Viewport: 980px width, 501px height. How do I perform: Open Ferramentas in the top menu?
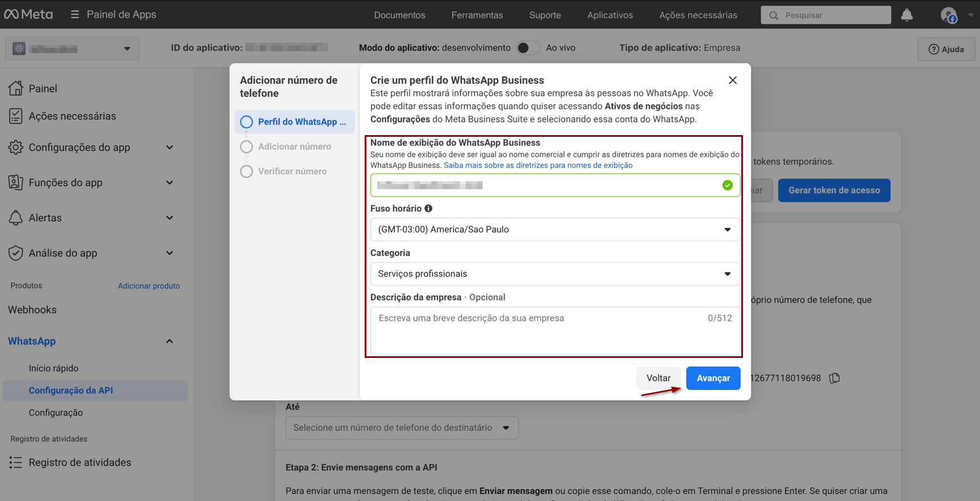coord(477,15)
